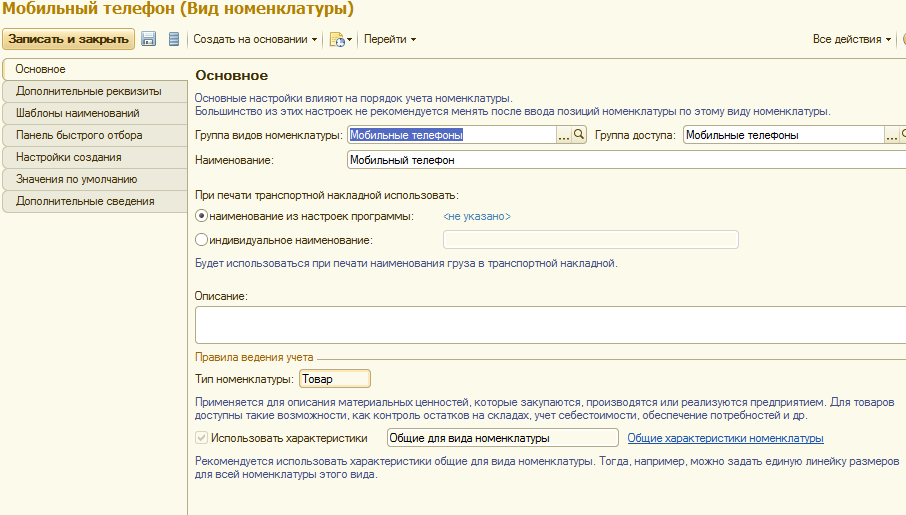The height and width of the screenshot is (515, 906).
Task: Click into the 'Описание' text area
Action: [x=550, y=325]
